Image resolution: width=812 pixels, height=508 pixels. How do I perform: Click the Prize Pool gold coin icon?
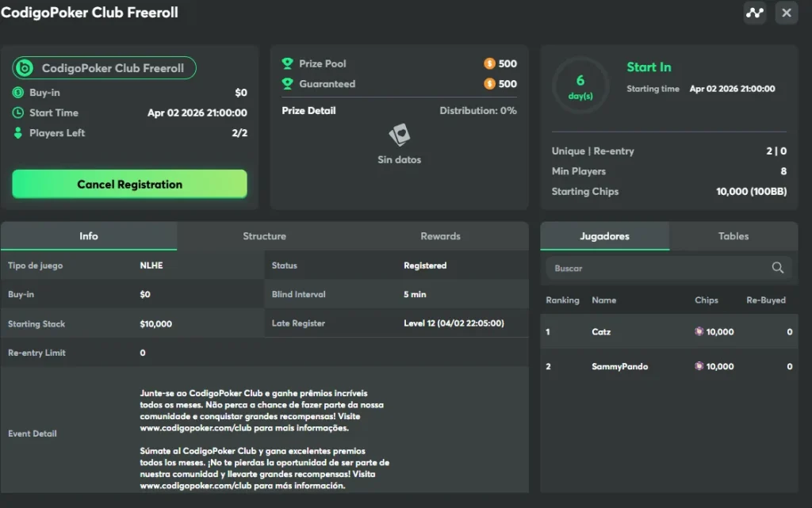click(489, 63)
